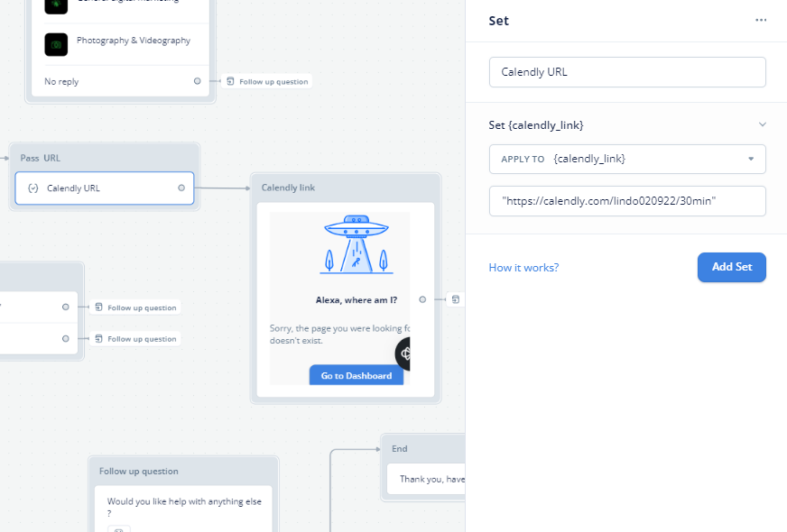
Task: Click the lower of two stacked Follow up chips
Action: 135,339
